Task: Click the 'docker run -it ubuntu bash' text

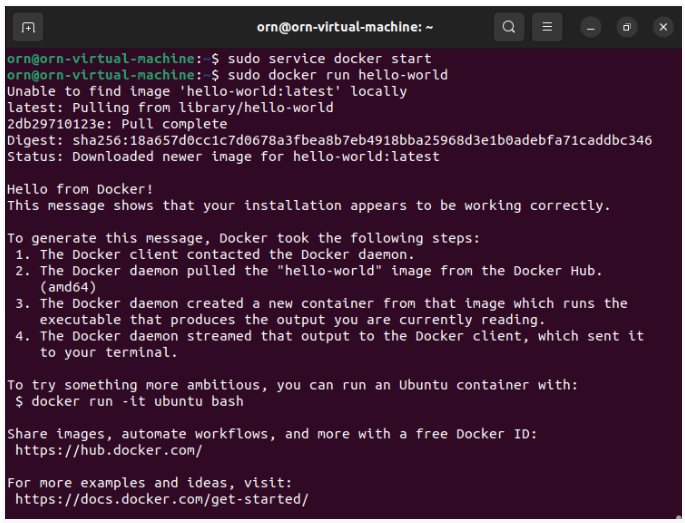Action: coord(137,401)
